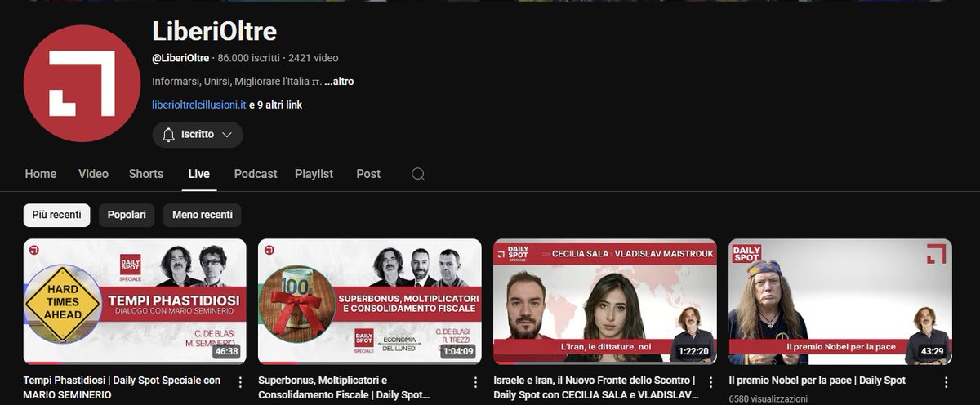Screen dimensions: 980x405
Task: Open more options for Superbonus video
Action: click(475, 382)
